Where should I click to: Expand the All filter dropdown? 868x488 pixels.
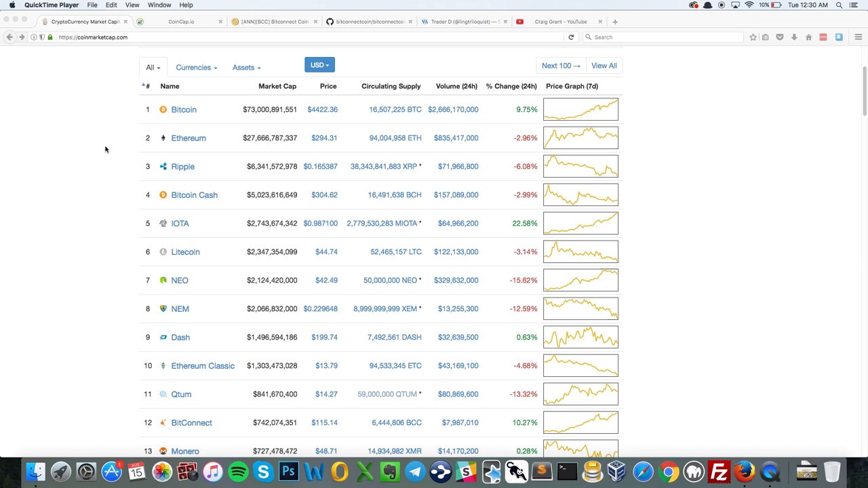pos(153,68)
